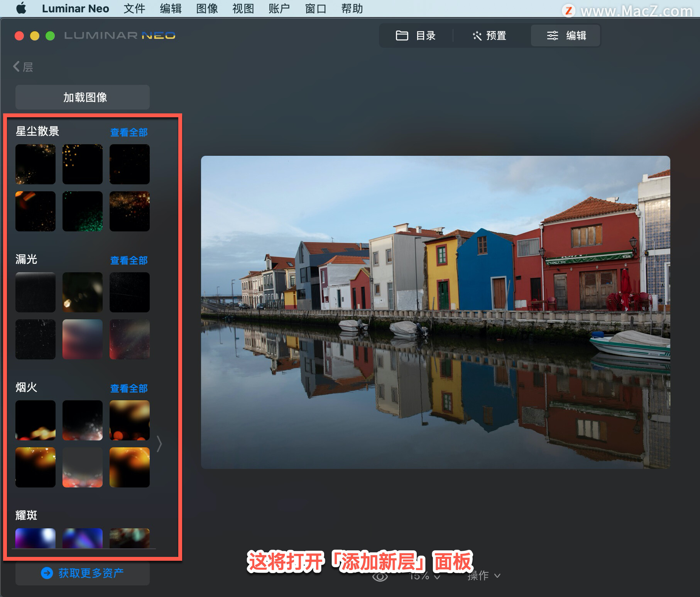Open the 操作 actions dropdown
The width and height of the screenshot is (700, 597).
click(x=484, y=576)
